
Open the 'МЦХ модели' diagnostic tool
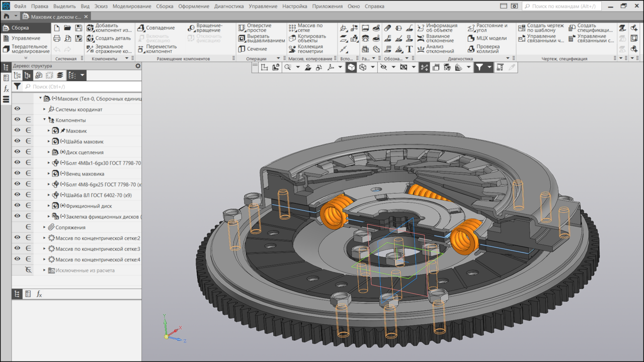tap(471, 38)
